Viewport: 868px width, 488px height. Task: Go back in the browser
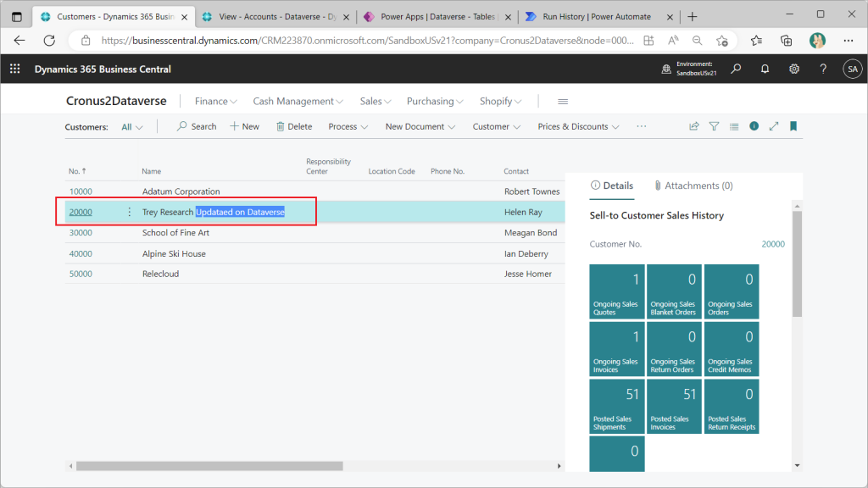[19, 41]
